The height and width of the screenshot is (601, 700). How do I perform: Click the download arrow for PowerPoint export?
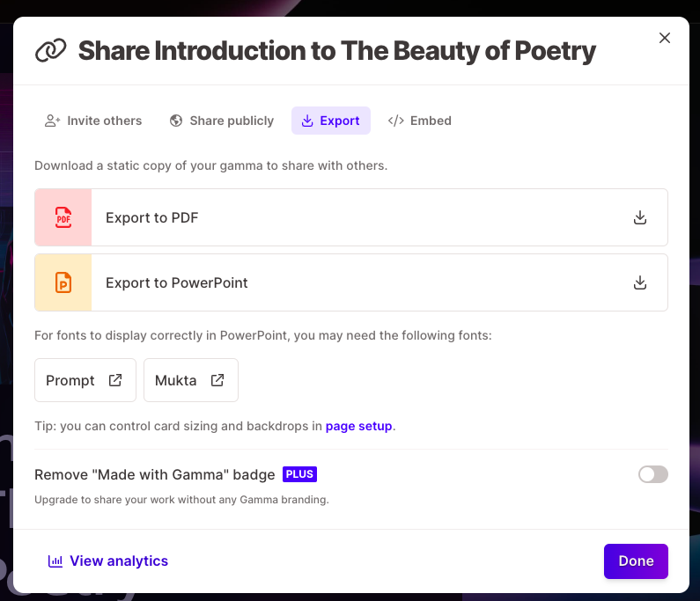pyautogui.click(x=640, y=282)
